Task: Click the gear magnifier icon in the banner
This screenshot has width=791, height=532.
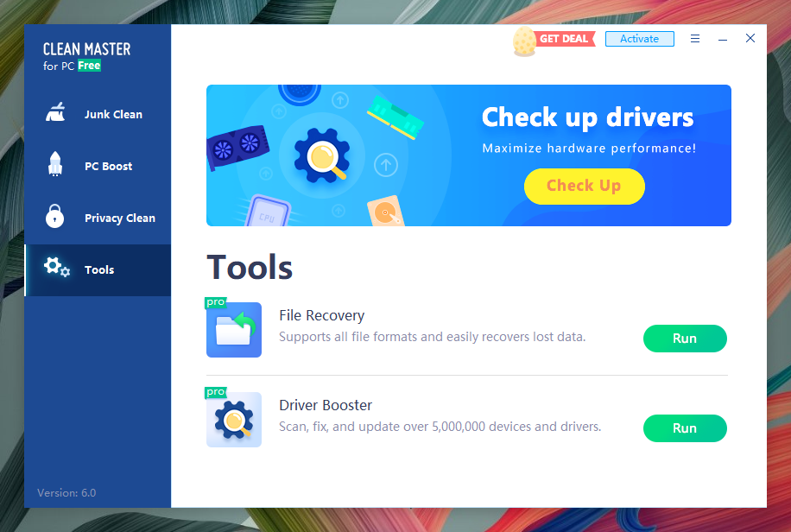Action: (x=322, y=156)
